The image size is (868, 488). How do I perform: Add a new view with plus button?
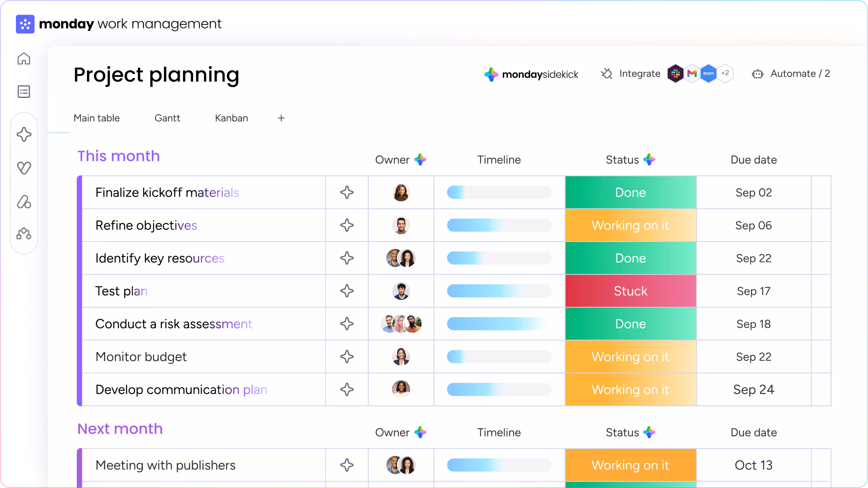281,118
